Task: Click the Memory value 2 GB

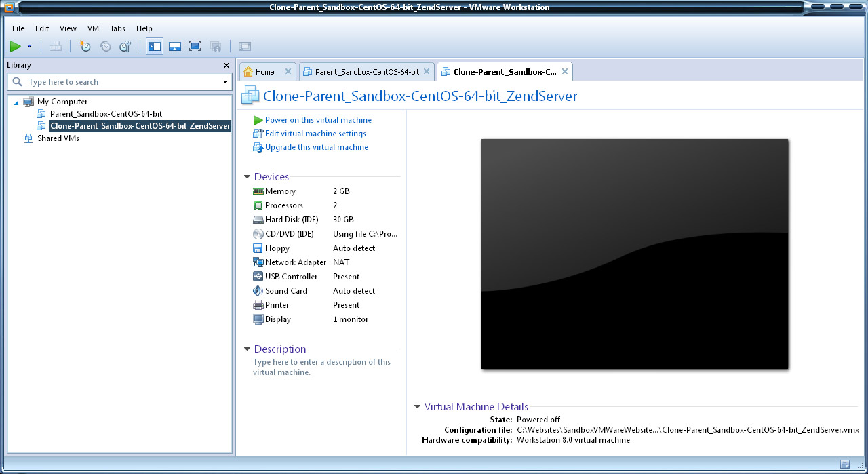Action: click(x=341, y=191)
